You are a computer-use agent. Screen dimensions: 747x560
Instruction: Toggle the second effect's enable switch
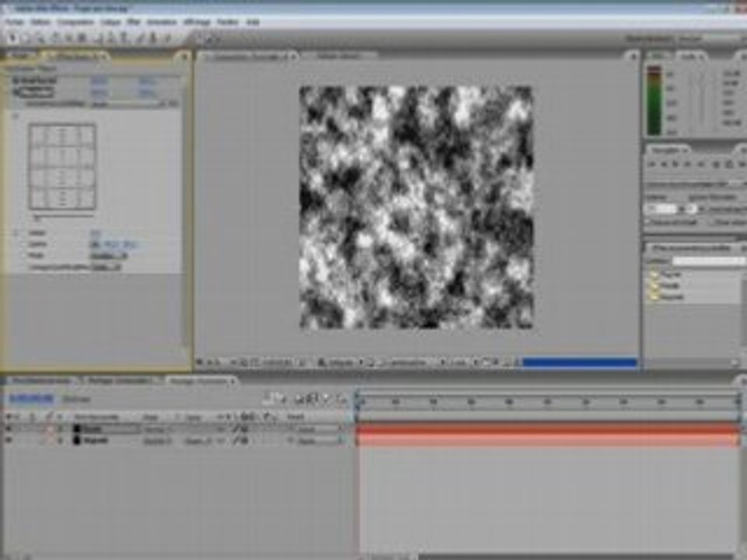(x=16, y=92)
